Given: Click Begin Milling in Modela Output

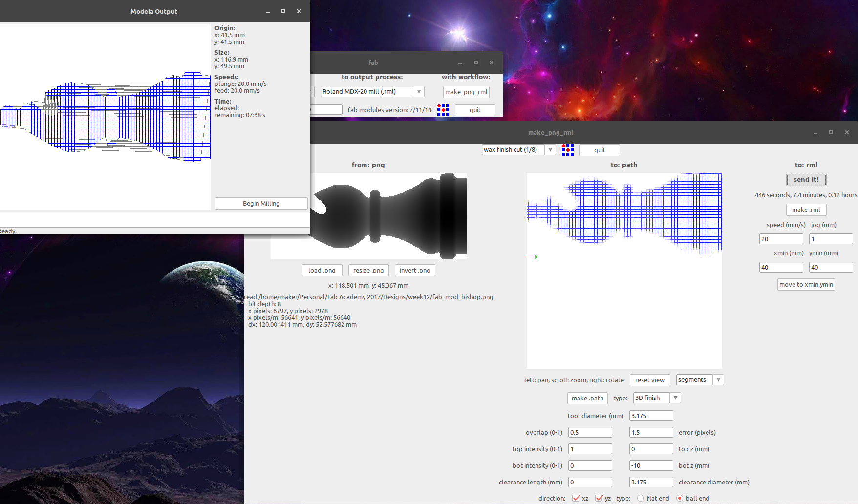Looking at the screenshot, I should pos(261,203).
